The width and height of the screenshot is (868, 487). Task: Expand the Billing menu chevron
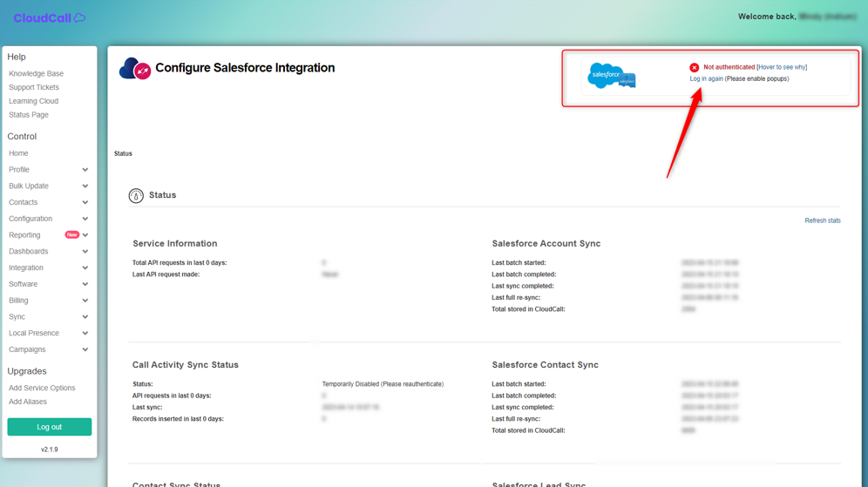click(85, 301)
